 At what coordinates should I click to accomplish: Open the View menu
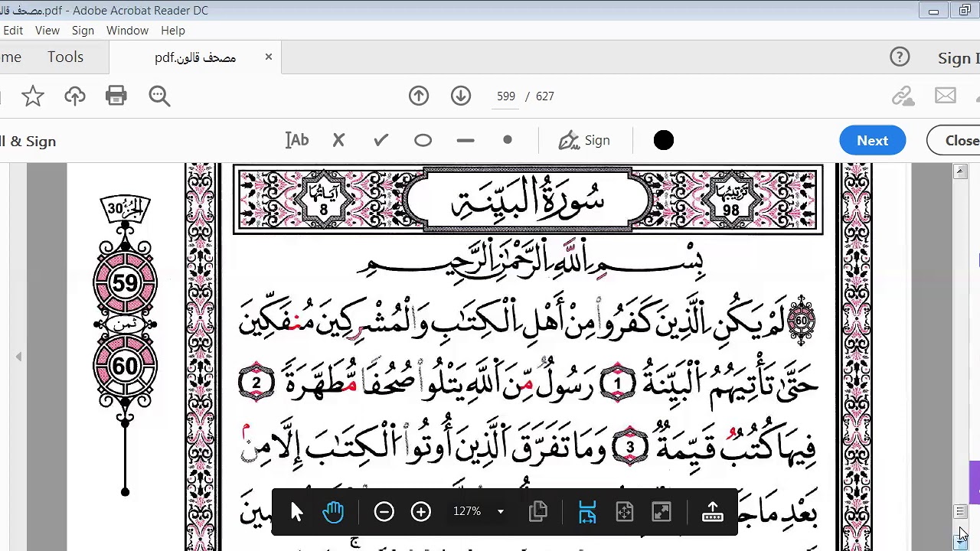point(47,31)
